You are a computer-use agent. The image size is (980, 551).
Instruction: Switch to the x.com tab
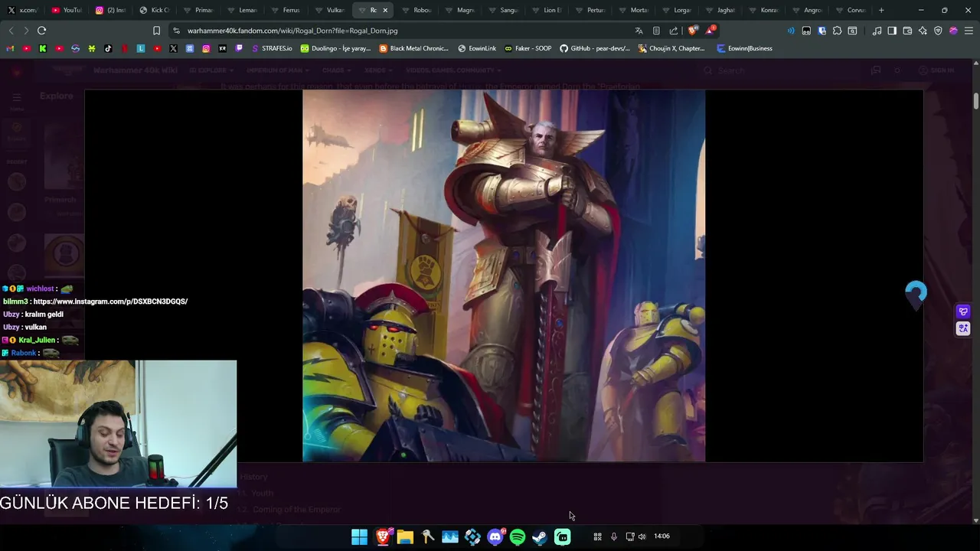(x=22, y=10)
